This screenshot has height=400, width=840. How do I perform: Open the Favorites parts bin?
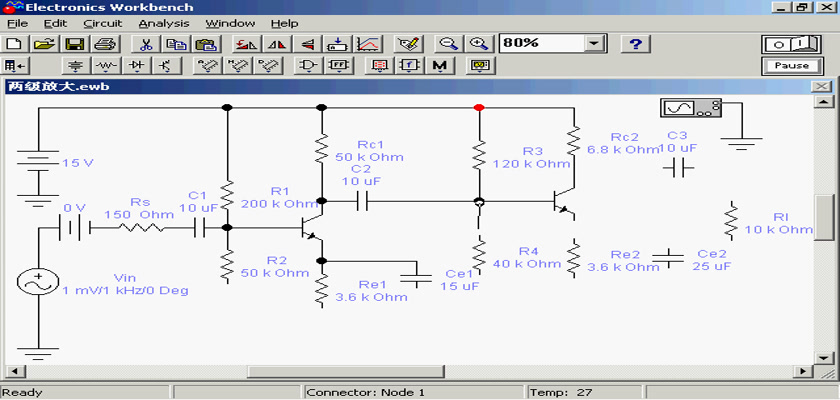click(16, 66)
